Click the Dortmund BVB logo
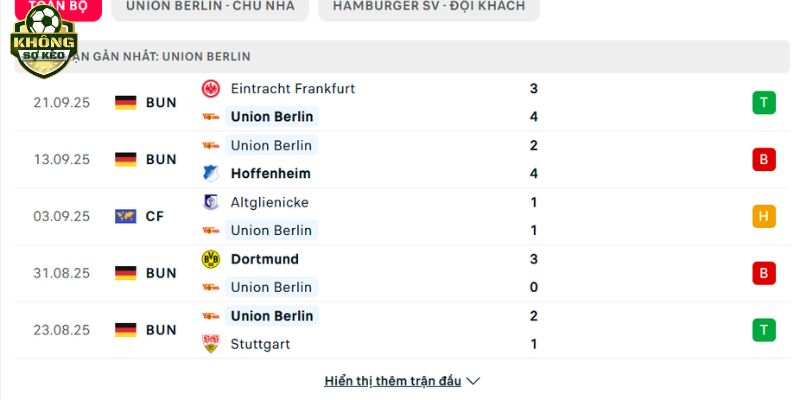Screen dimensions: 800x400 coord(210,259)
